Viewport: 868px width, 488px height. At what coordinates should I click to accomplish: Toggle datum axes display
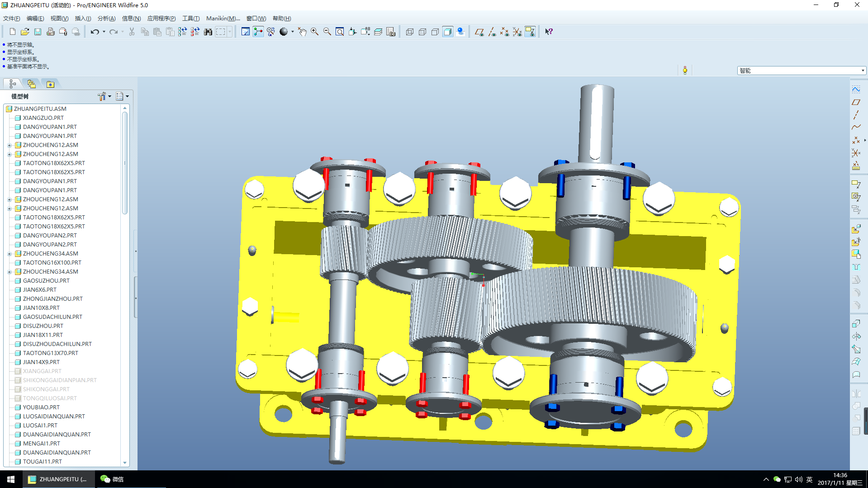492,32
